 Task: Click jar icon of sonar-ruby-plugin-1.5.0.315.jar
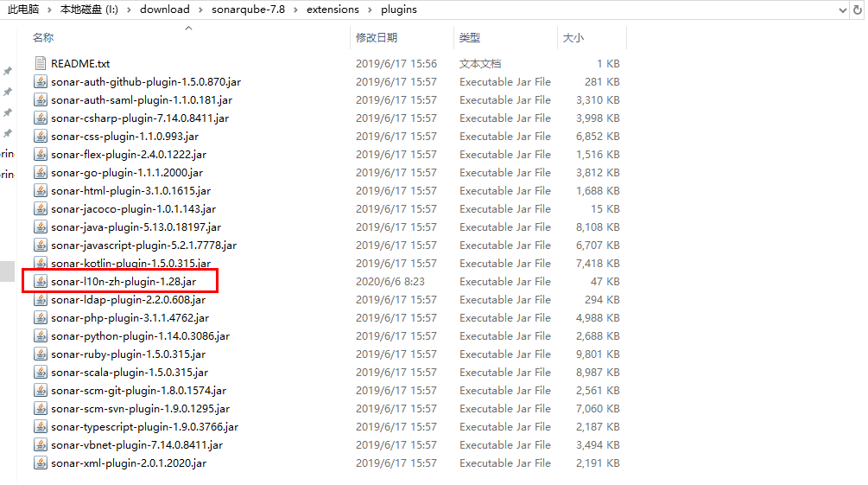pos(41,354)
